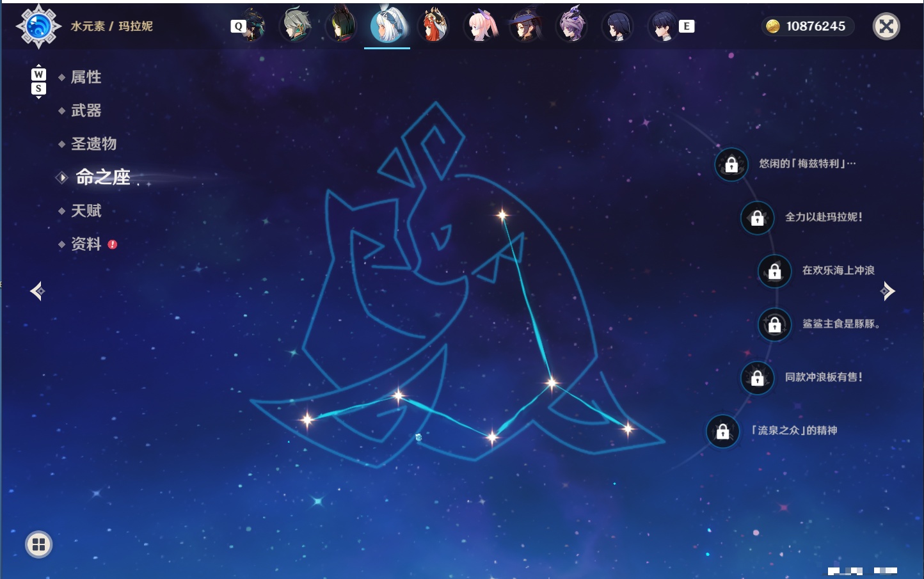Switch to the lavender-haired character avatar
The image size is (924, 579).
[x=571, y=26]
